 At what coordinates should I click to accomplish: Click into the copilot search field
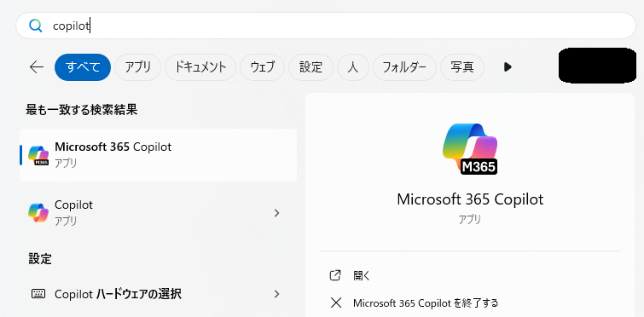pyautogui.click(x=325, y=26)
